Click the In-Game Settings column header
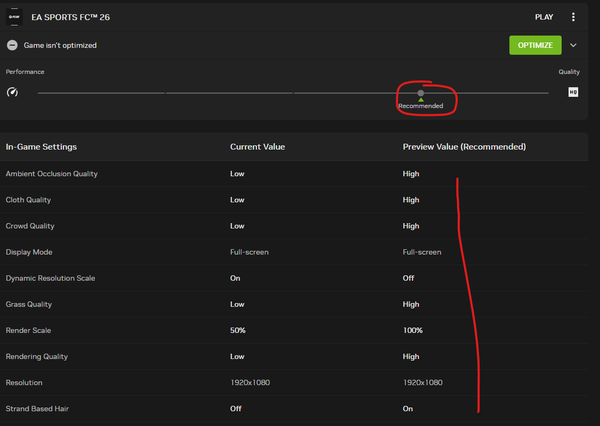This screenshot has height=426, width=600. coord(41,147)
